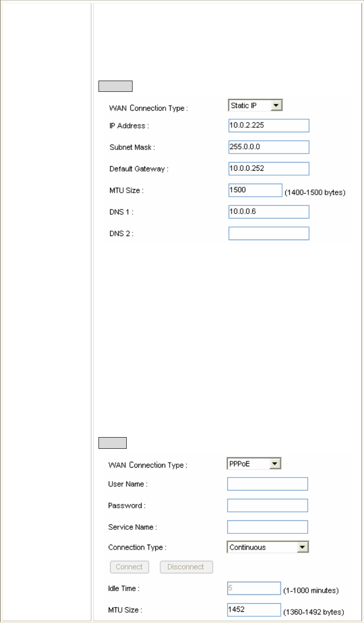Click the Connect button
Viewport: 364px width, 623px height.
(x=129, y=567)
